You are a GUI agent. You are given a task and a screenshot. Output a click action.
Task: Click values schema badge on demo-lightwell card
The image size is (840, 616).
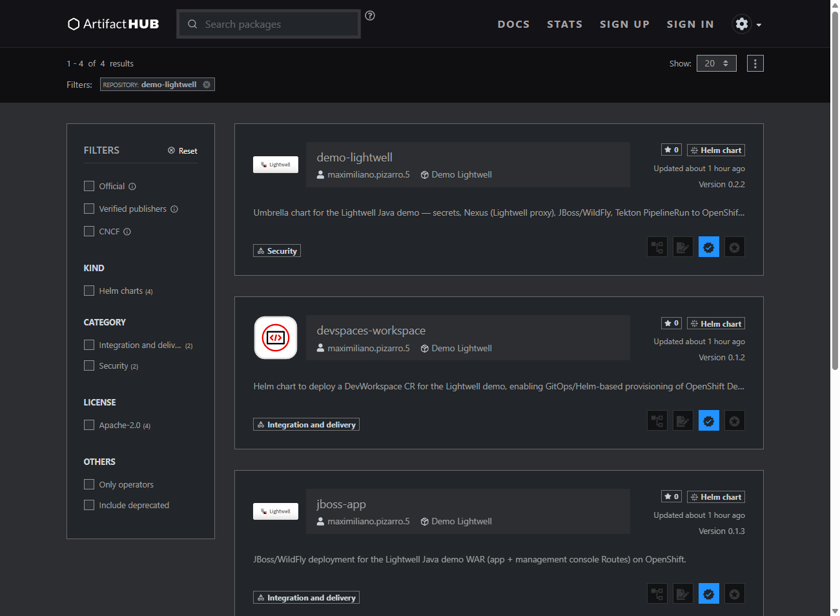(657, 247)
